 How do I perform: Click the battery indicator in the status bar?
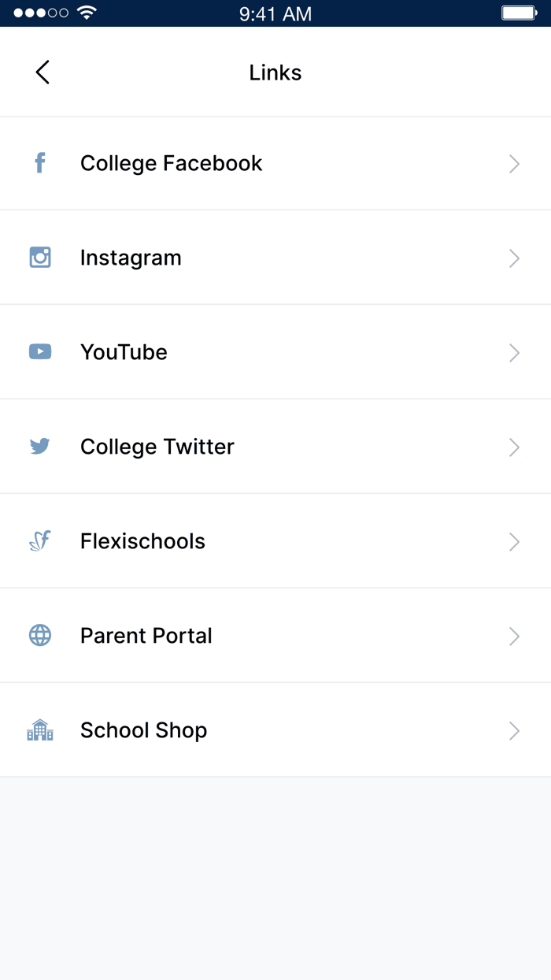coord(520,13)
